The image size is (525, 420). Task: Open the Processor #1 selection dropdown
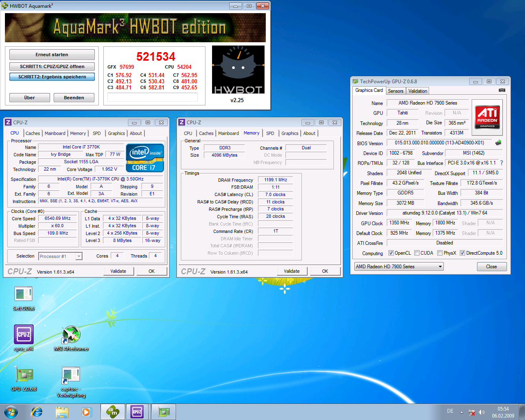click(x=60, y=256)
